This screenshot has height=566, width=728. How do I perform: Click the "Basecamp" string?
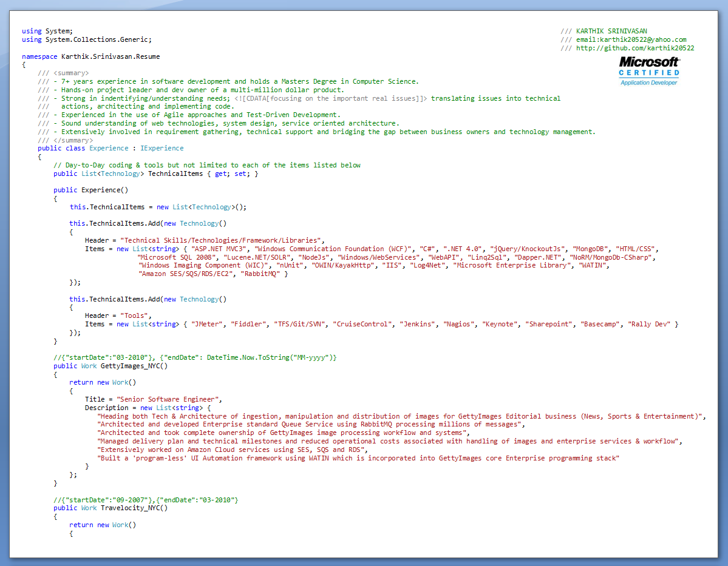pos(600,324)
